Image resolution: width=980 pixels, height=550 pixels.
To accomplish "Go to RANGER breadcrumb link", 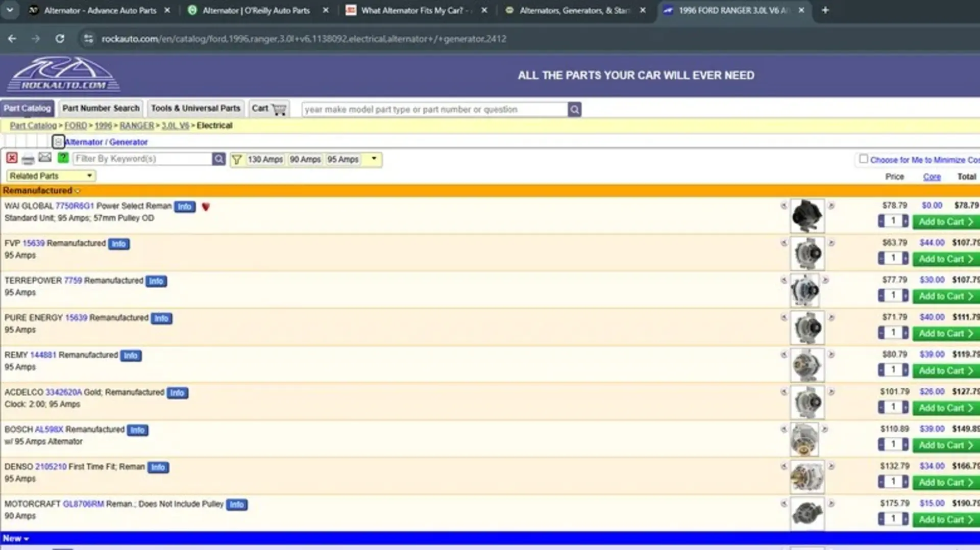I will pyautogui.click(x=137, y=126).
